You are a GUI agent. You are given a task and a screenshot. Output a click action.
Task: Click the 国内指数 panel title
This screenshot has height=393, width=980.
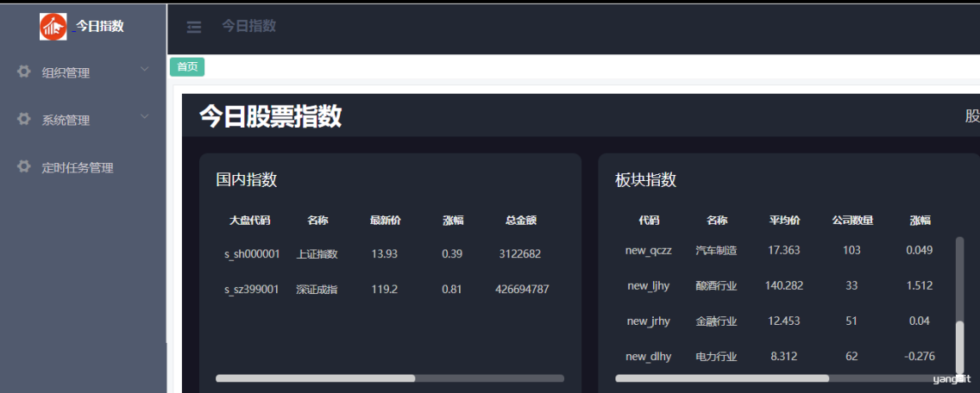[246, 180]
